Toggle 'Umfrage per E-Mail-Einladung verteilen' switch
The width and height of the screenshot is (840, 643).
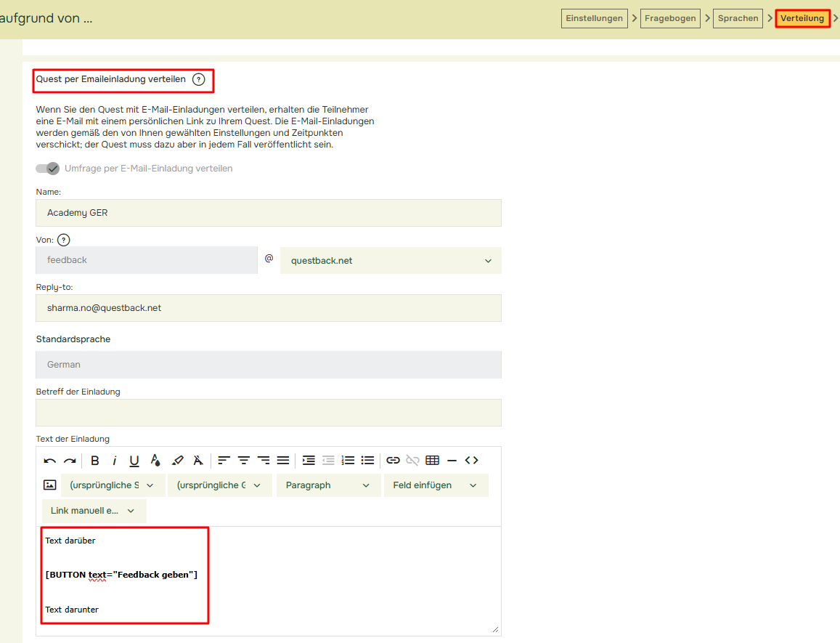[48, 169]
